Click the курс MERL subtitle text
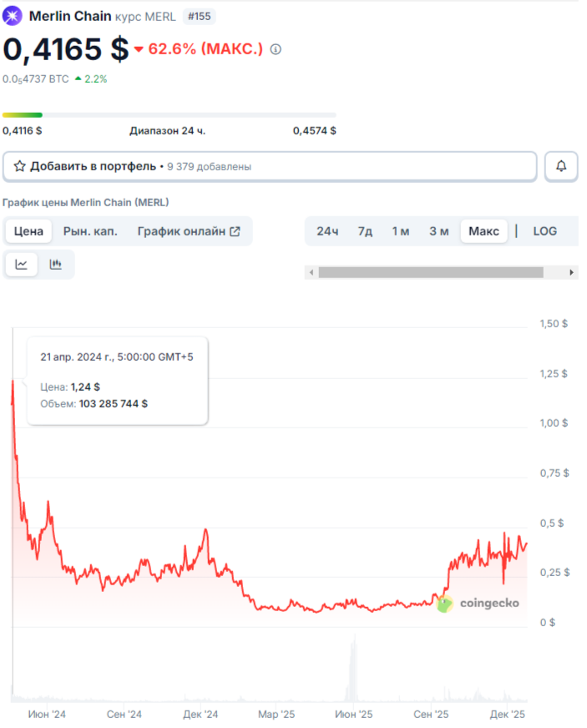587x728 pixels. pos(145,17)
